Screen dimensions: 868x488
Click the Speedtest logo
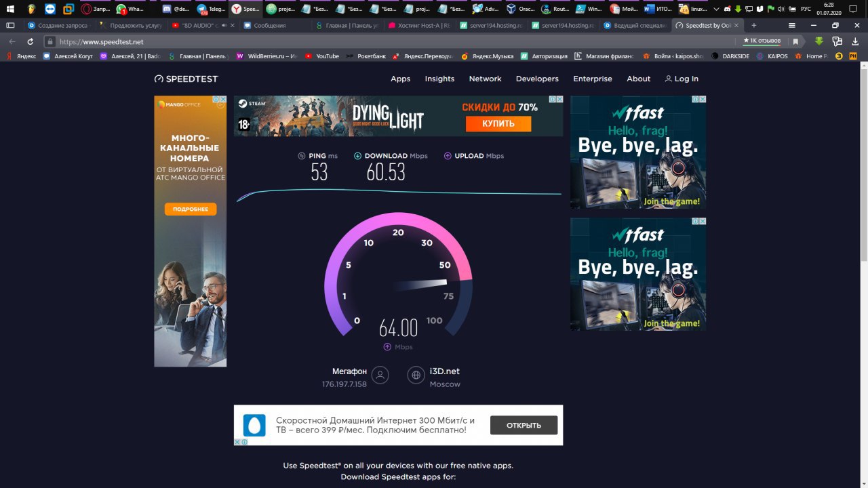186,79
